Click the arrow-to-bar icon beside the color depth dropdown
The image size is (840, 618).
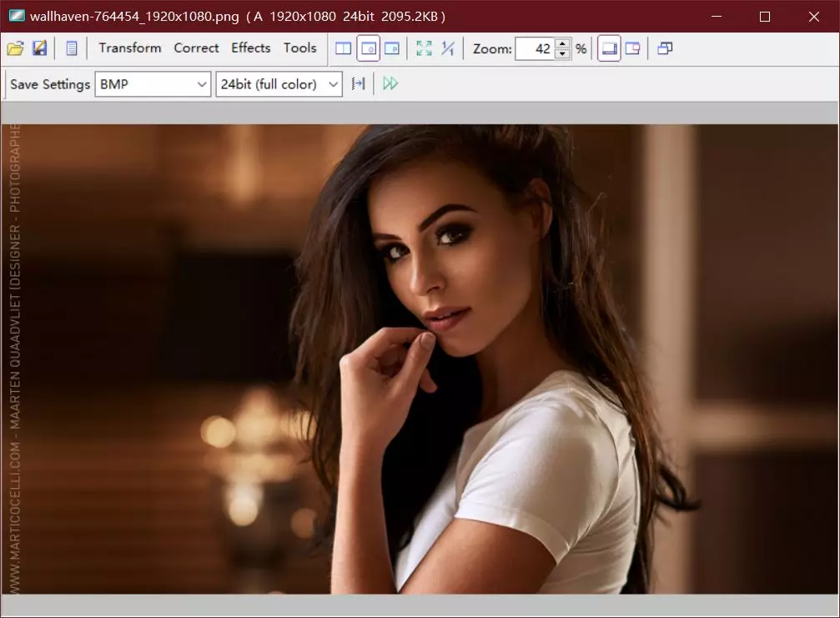(x=359, y=83)
